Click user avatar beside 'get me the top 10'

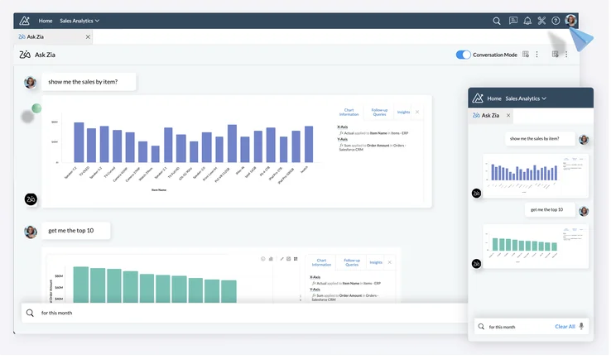(x=31, y=232)
